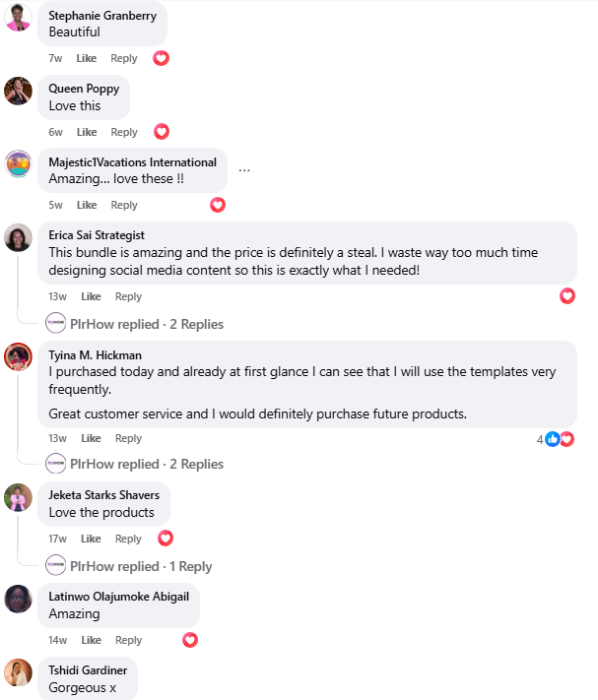Reply to Latinwo Olajumoke Abigail's comment

128,641
